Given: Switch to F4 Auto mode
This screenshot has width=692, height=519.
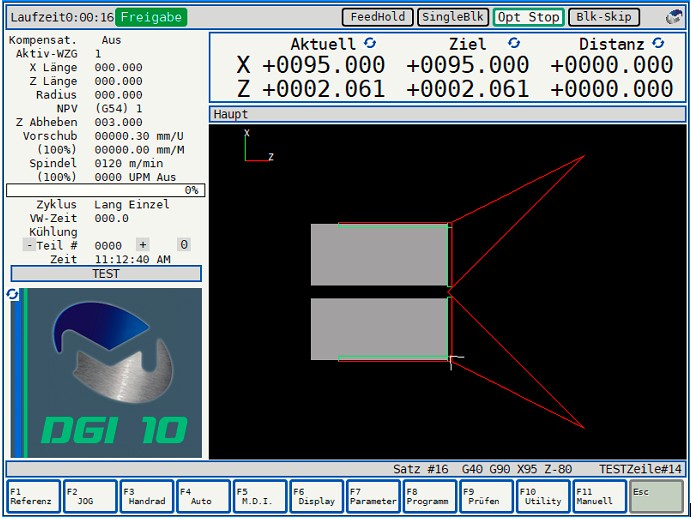Looking at the screenshot, I should (x=203, y=497).
